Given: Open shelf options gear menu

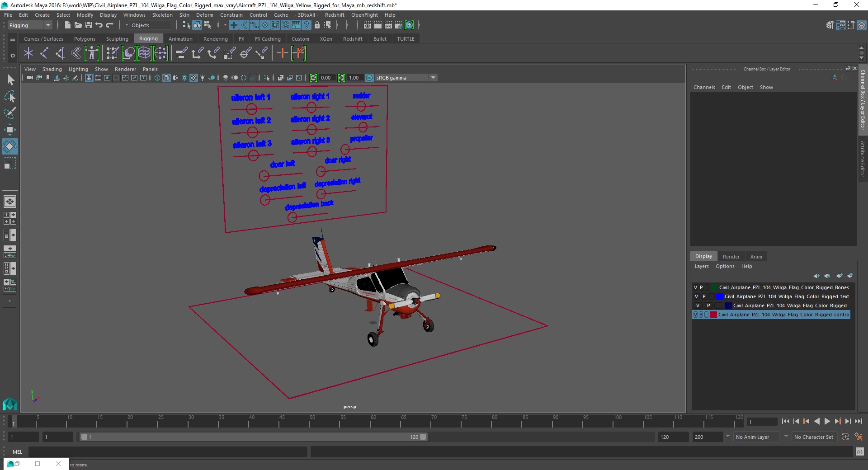Looking at the screenshot, I should click(x=13, y=56).
